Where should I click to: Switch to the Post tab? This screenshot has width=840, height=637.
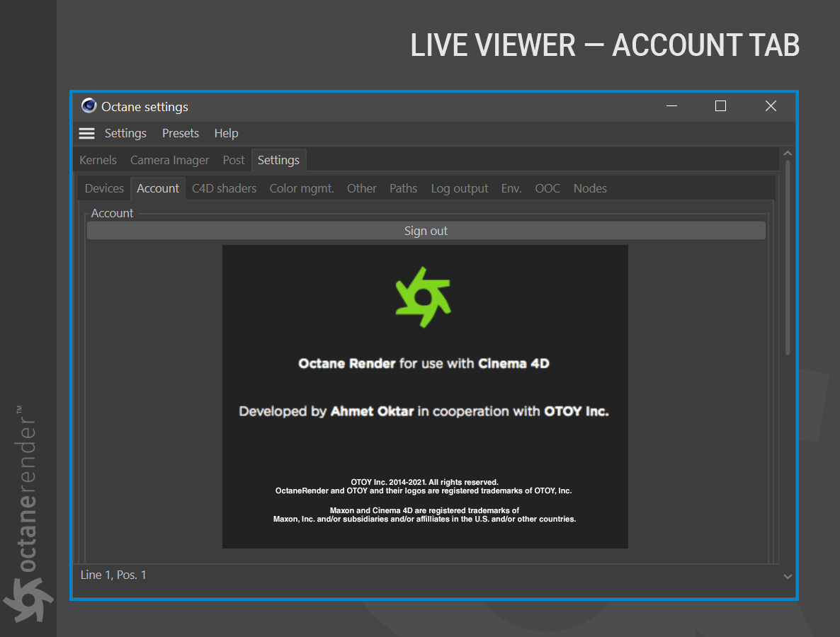(234, 160)
